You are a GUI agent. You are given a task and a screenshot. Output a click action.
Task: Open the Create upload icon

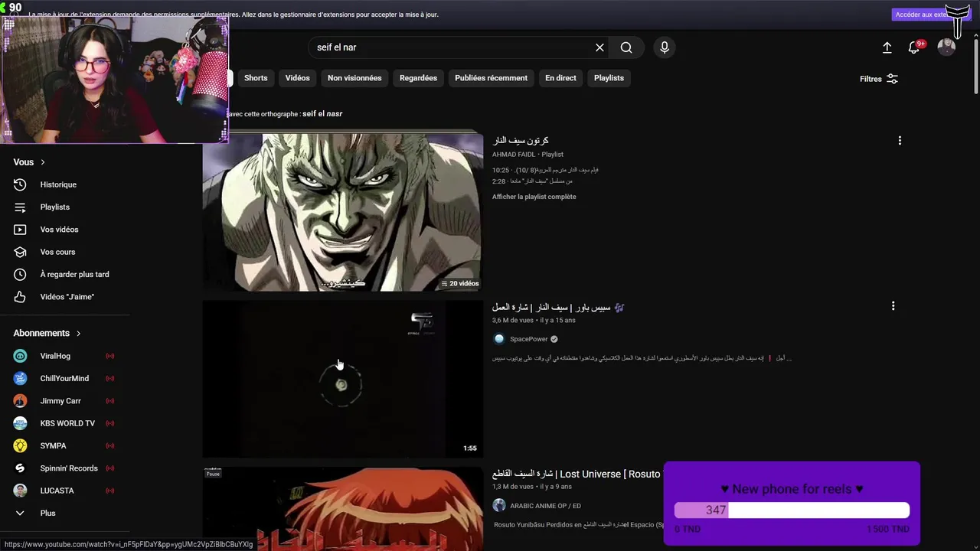tap(887, 47)
